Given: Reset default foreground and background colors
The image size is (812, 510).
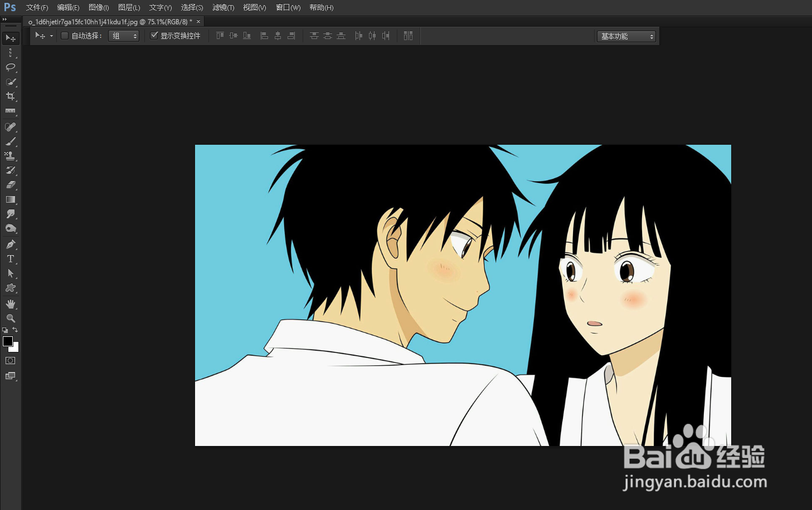Looking at the screenshot, I should [x=5, y=330].
